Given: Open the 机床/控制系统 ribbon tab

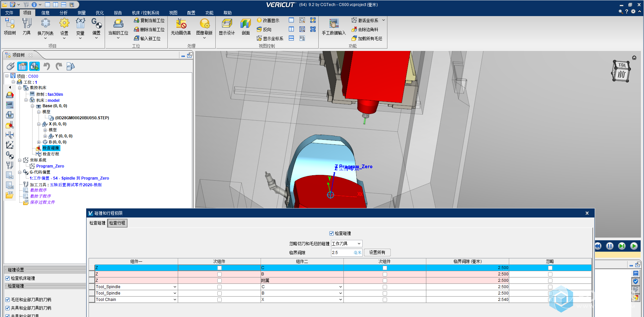Looking at the screenshot, I should [x=146, y=13].
